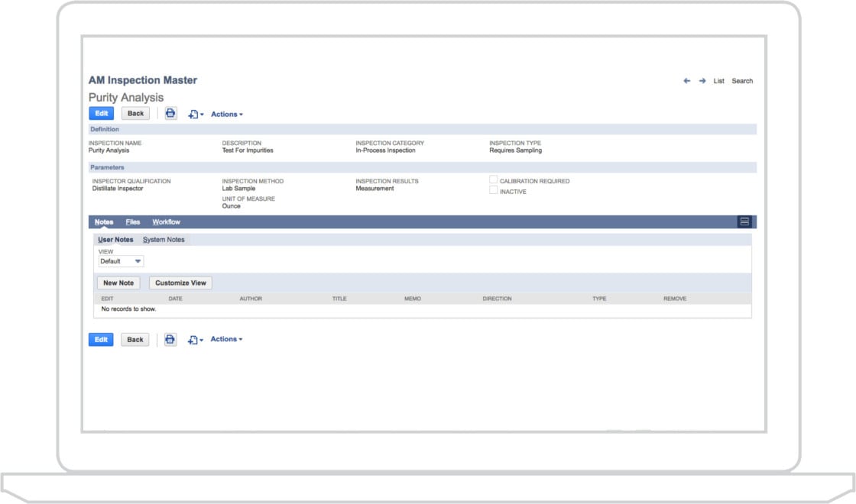Click the Date column header
The image size is (856, 504).
[175, 299]
